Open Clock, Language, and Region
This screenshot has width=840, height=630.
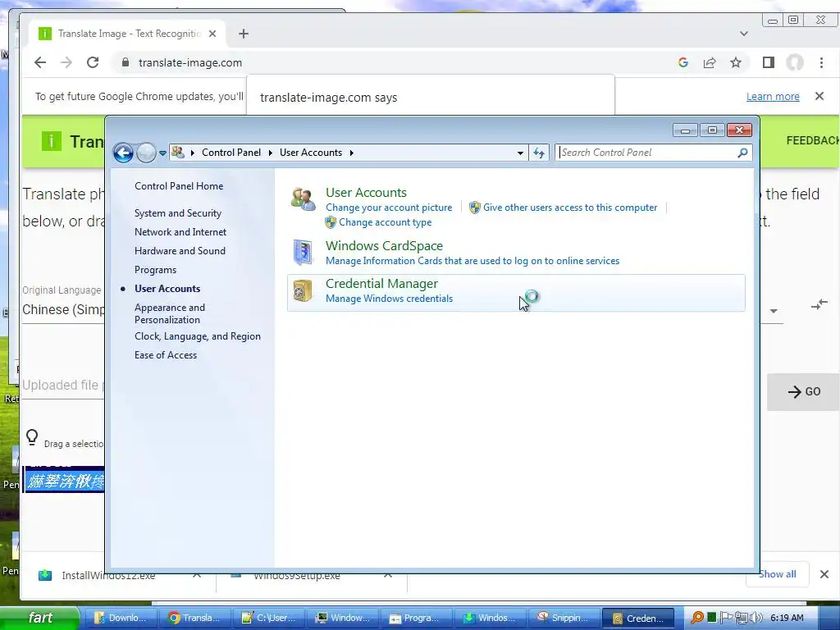(x=198, y=336)
